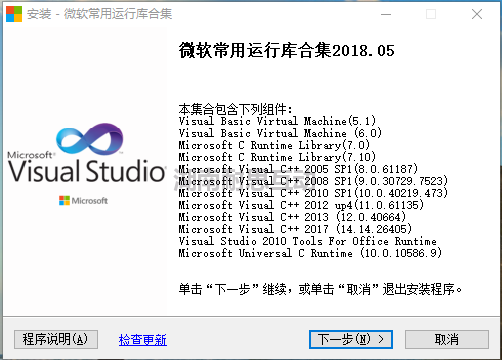Click the Visual Studio infinity logo
Image resolution: width=502 pixels, height=360 pixels.
point(90,139)
